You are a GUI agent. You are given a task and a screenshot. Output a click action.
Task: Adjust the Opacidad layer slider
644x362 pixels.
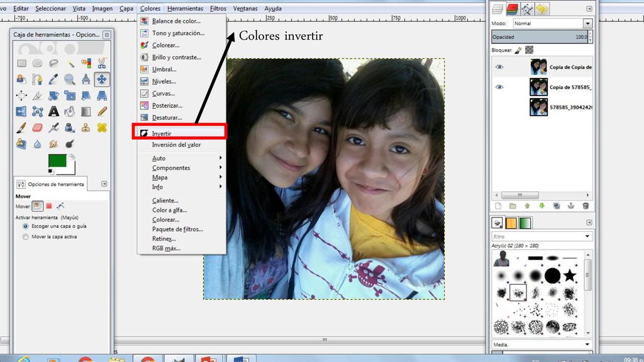point(540,37)
